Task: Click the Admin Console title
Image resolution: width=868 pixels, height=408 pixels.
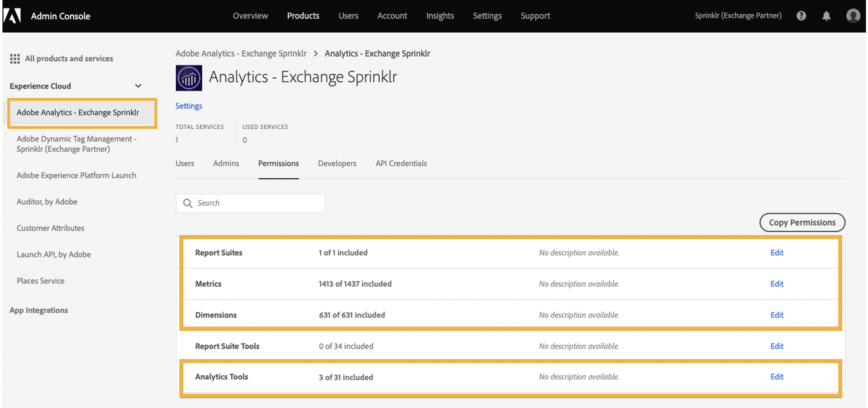Action: (x=61, y=16)
